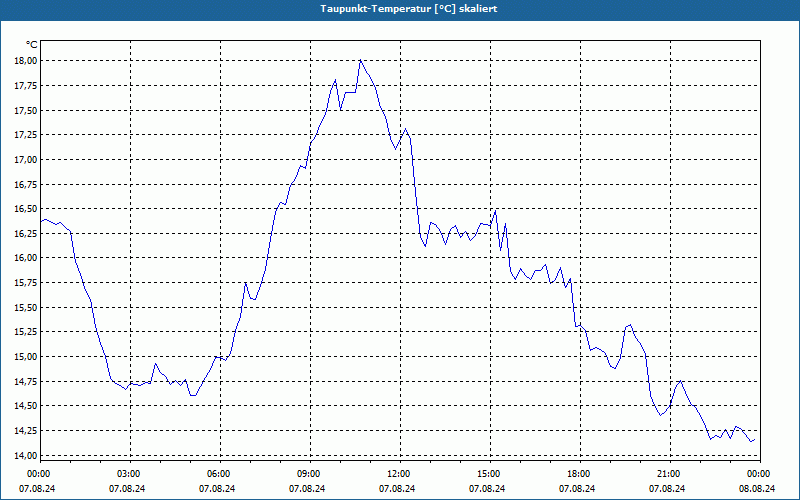The height and width of the screenshot is (500, 800).
Task: Click the 06:00 time label
Action: point(217,474)
